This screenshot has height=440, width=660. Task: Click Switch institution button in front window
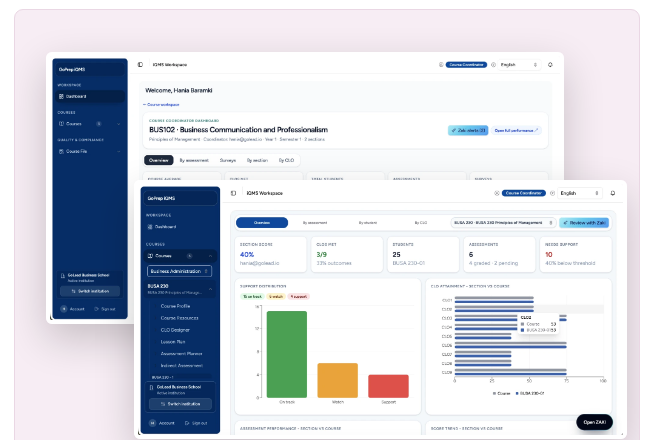pyautogui.click(x=180, y=404)
